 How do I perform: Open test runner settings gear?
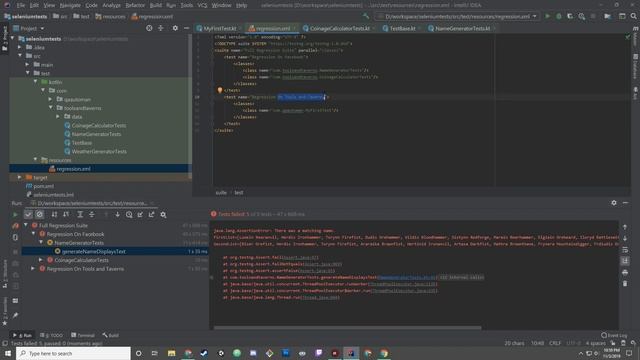[163, 214]
